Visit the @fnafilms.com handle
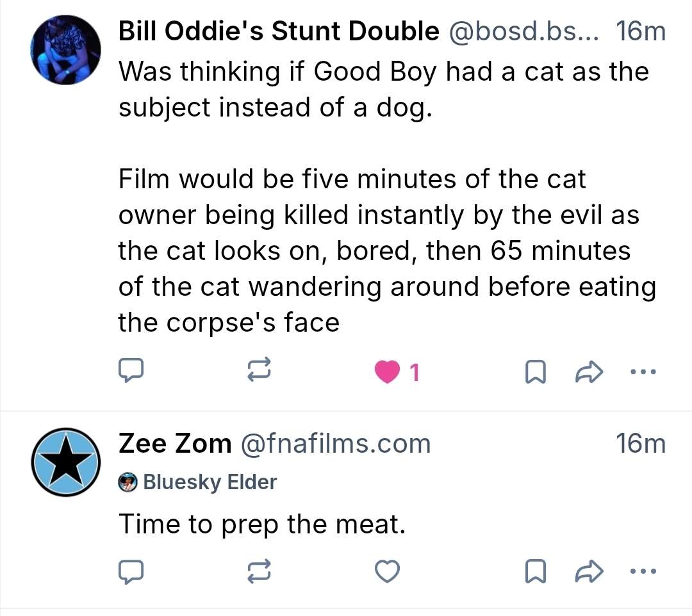Image resolution: width=692 pixels, height=616 pixels. click(334, 443)
